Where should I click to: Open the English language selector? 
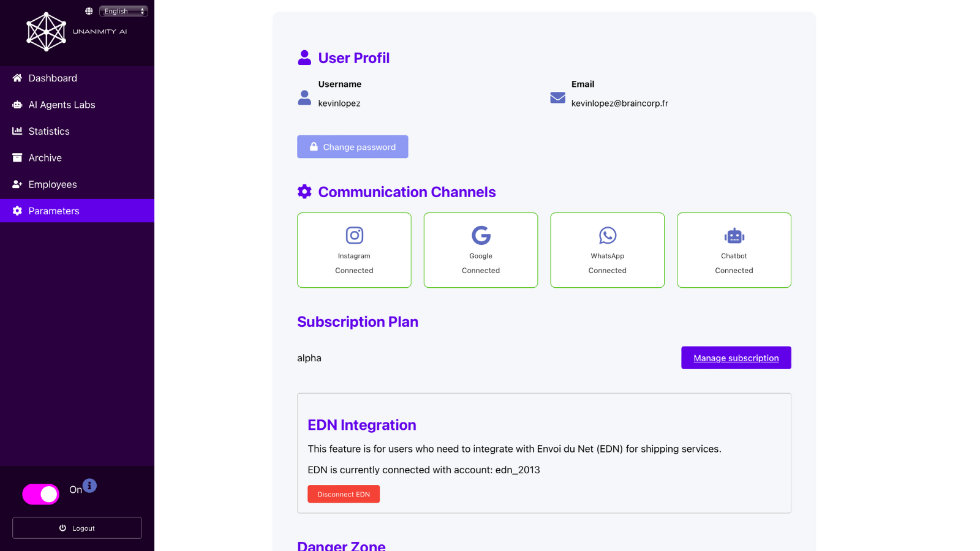point(123,10)
